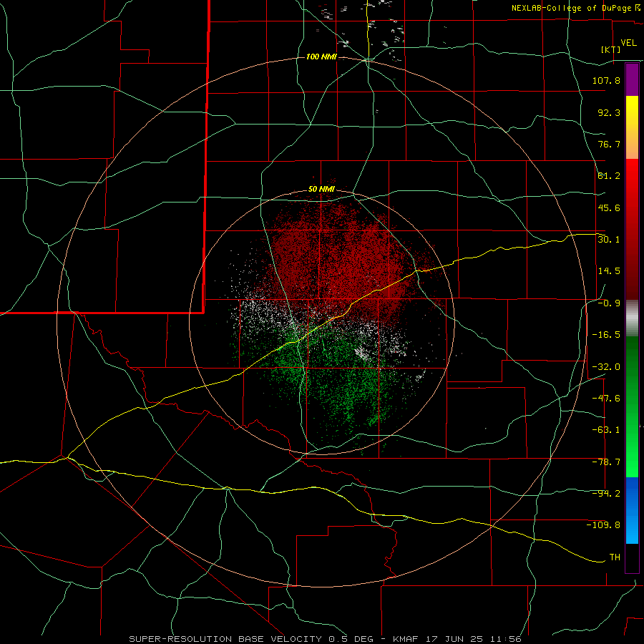Viewport: 644px width, 644px height.
Task: Select the 14.5 velocity scale value
Action: coord(609,271)
